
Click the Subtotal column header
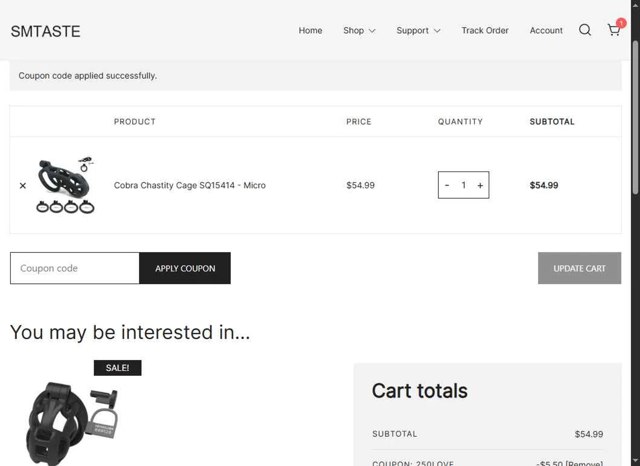tap(552, 122)
